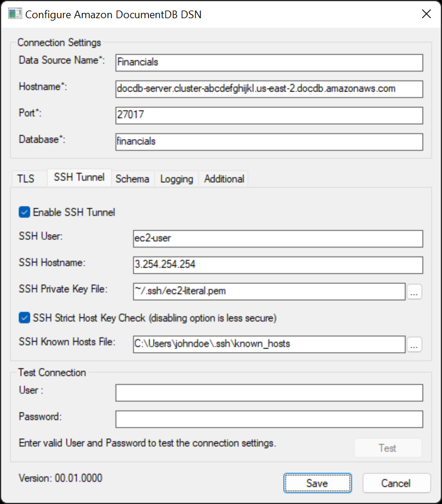
Task: Click the Connection Settings group label
Action: [59, 42]
